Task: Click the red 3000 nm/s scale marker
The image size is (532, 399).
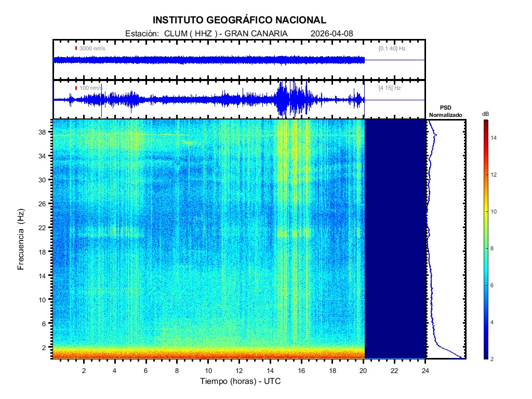Action: (76, 48)
